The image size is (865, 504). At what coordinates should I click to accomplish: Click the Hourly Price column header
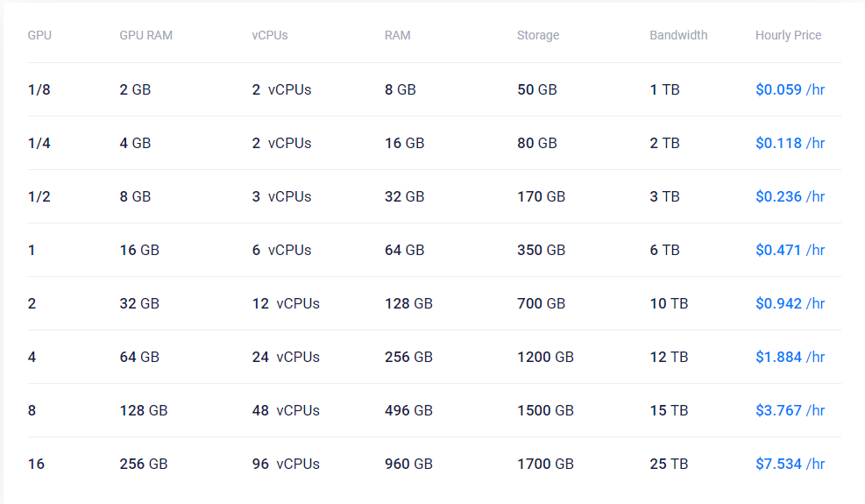[x=789, y=35]
